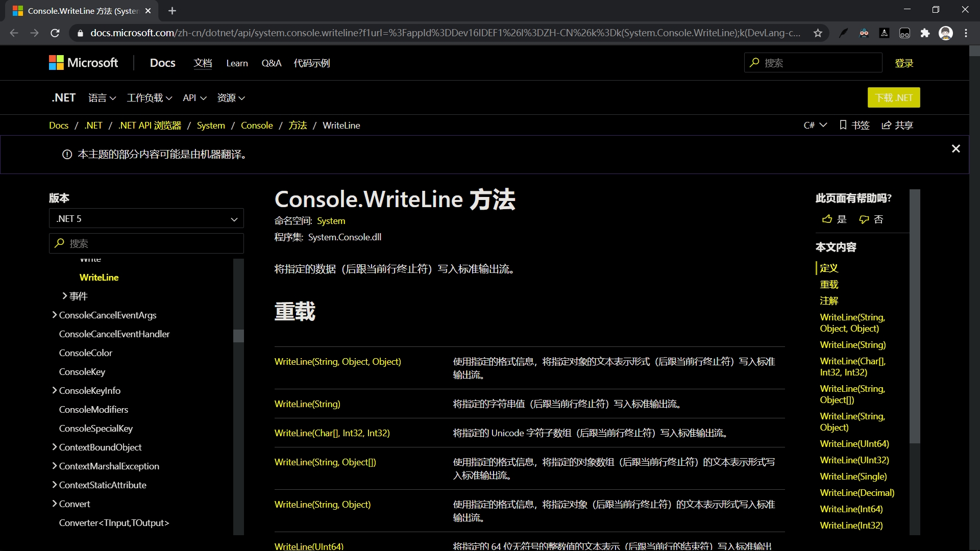The width and height of the screenshot is (980, 551).
Task: Dismiss the machine translation notice banner
Action: [x=955, y=148]
